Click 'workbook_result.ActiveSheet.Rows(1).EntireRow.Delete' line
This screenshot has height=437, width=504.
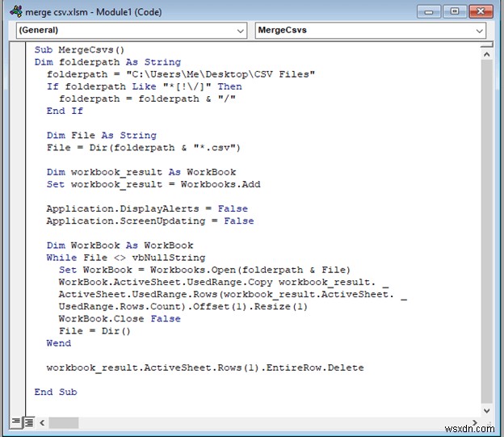coord(205,368)
